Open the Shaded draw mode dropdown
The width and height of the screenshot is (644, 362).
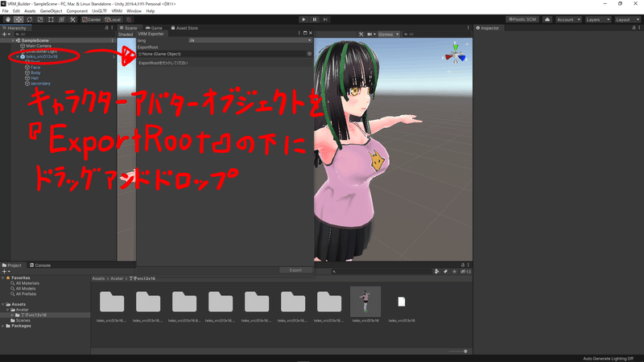(x=126, y=35)
